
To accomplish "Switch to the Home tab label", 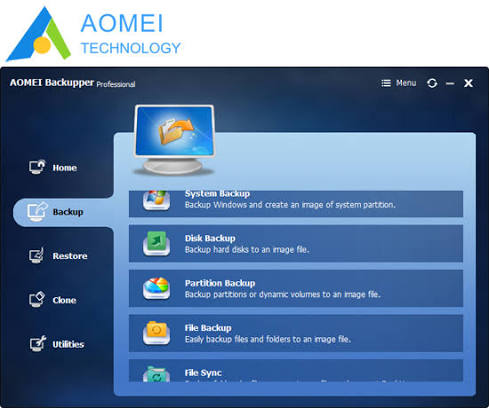I will coord(65,168).
